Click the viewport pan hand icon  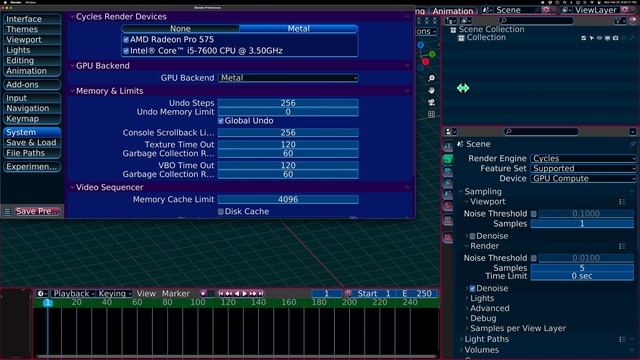click(431, 90)
